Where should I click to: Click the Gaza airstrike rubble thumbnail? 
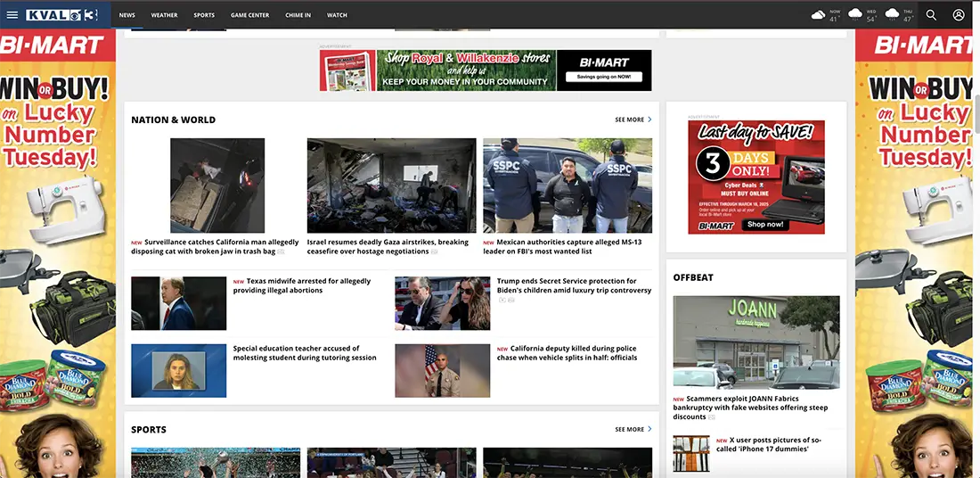(391, 185)
